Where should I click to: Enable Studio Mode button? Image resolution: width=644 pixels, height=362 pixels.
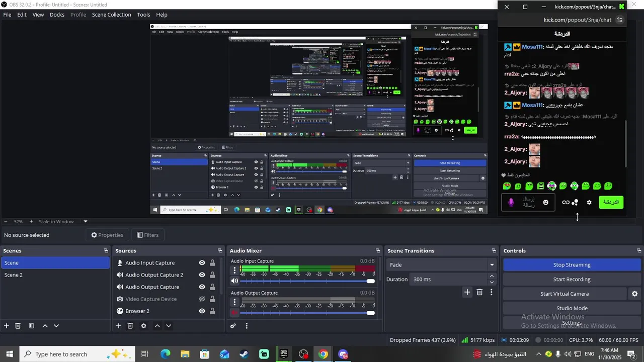(x=572, y=308)
